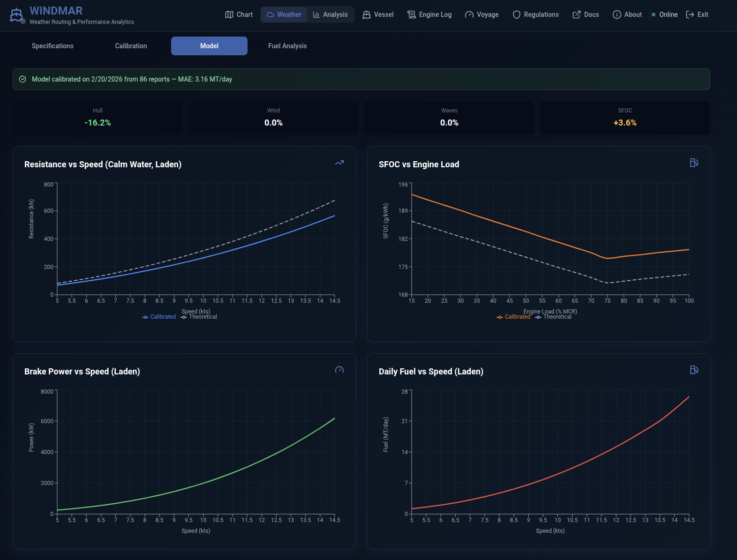The height and width of the screenshot is (560, 737).
Task: Click the Hull -16.2% factor card
Action: click(98, 118)
